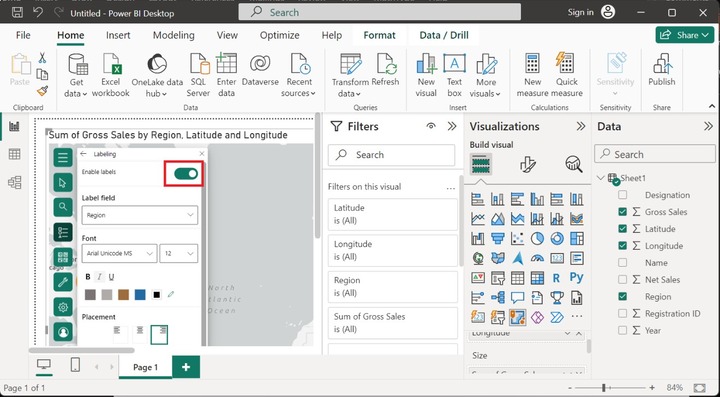Open the ArcGIS settings gear tool
720x397 pixels.
tap(63, 307)
